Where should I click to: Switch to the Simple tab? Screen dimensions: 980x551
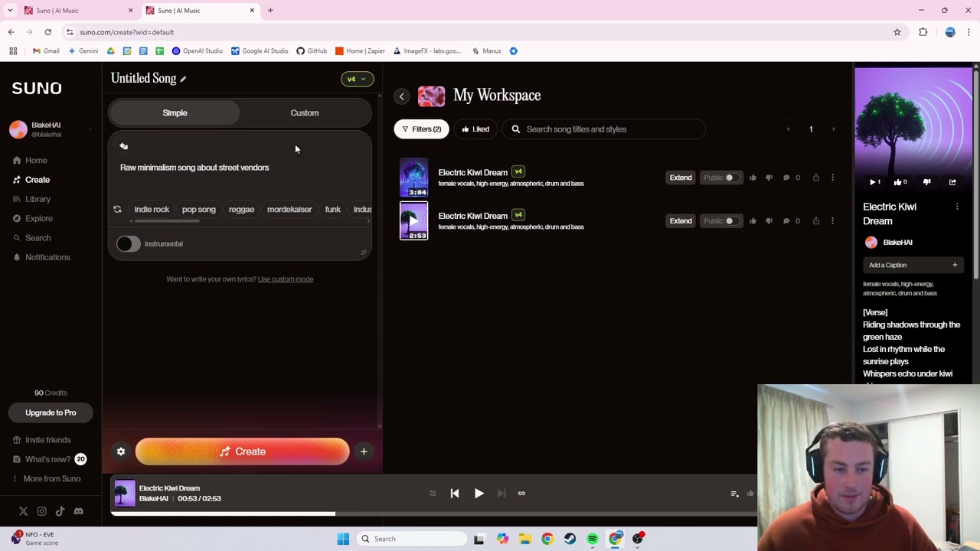(x=175, y=112)
